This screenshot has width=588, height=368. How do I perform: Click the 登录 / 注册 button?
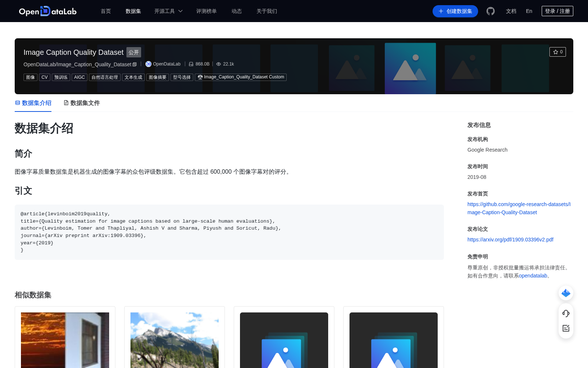[557, 11]
